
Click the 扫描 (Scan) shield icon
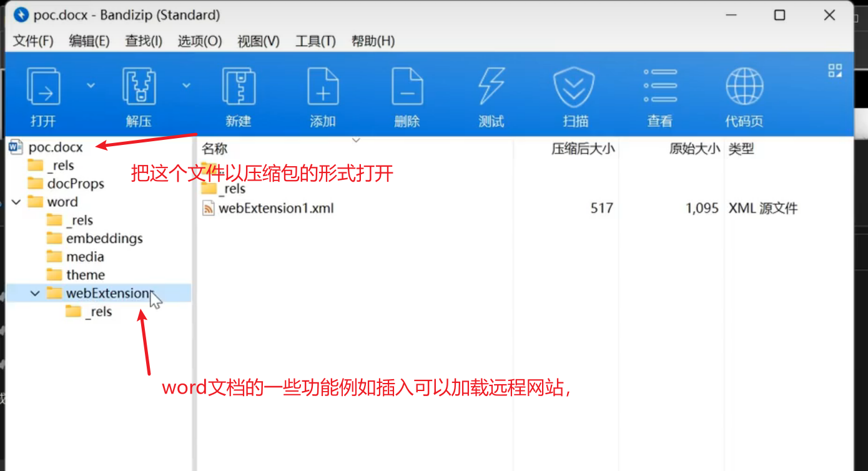[x=575, y=87]
